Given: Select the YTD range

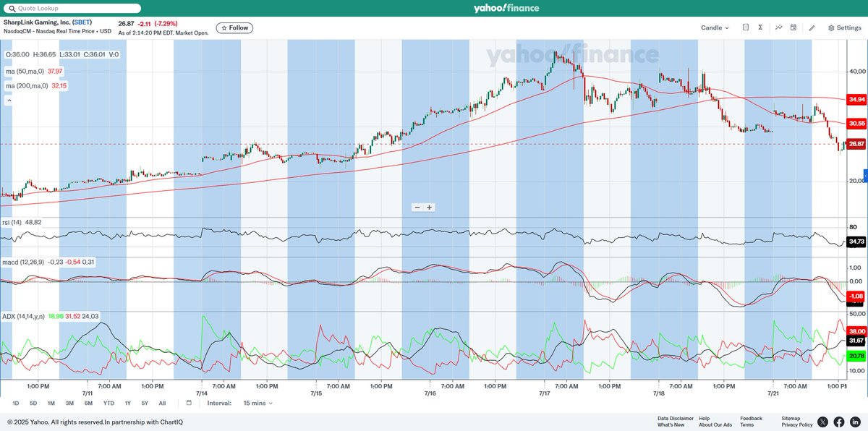Looking at the screenshot, I should tap(109, 403).
